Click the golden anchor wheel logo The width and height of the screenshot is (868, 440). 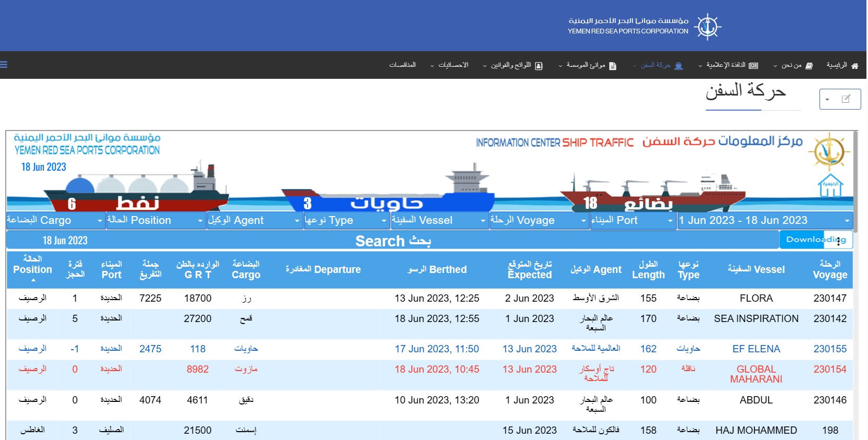click(x=829, y=151)
